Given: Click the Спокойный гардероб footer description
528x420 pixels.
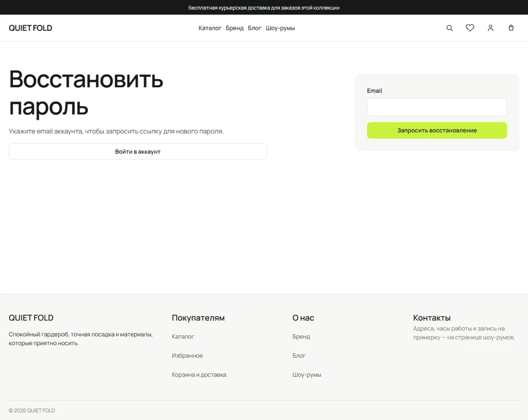Looking at the screenshot, I should [x=81, y=339].
